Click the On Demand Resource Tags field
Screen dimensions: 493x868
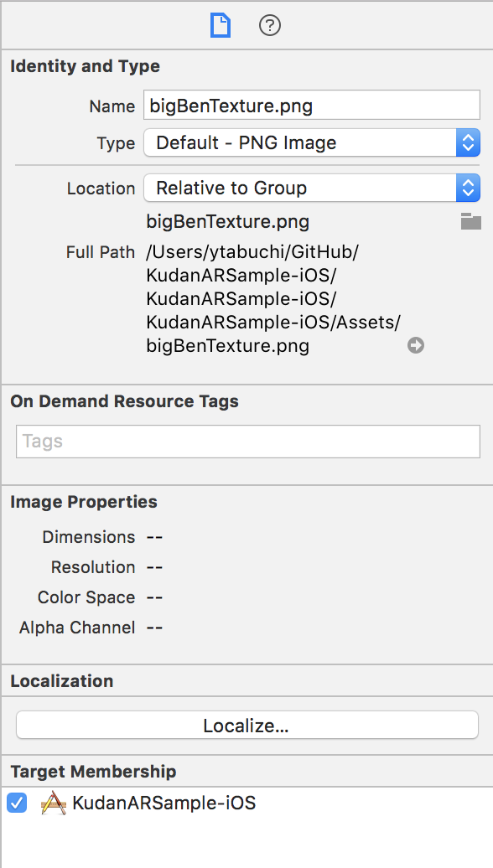[248, 442]
